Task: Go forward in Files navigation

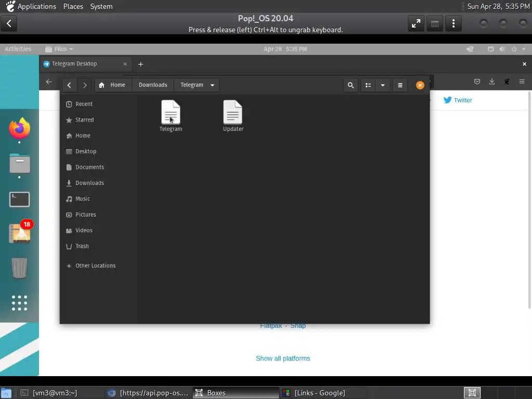Action: (85, 85)
